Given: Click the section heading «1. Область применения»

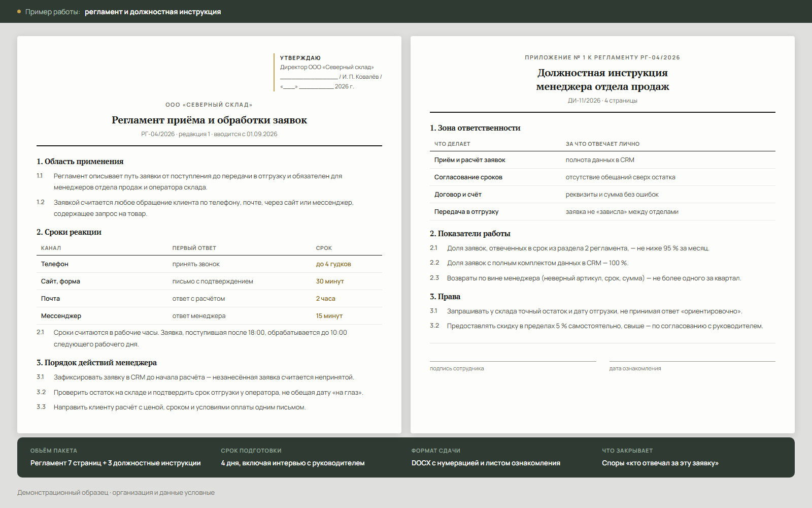Looking at the screenshot, I should point(80,162).
